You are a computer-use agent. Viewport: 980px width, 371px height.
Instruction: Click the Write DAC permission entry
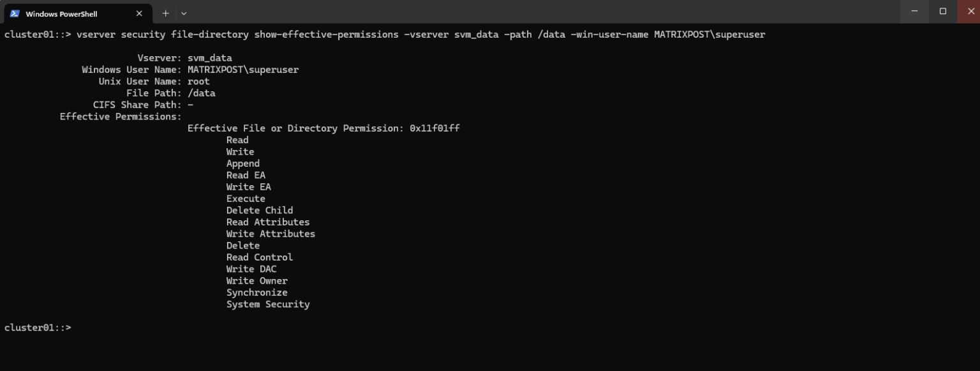click(251, 269)
